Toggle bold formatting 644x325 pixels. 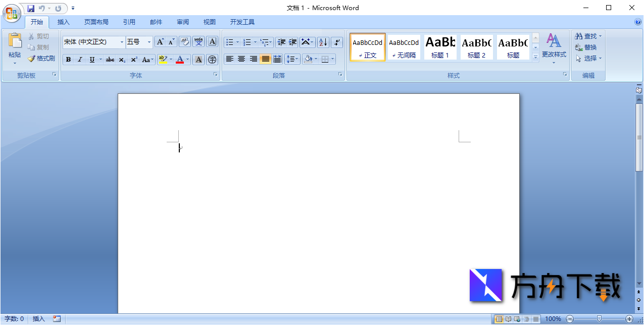click(x=68, y=60)
